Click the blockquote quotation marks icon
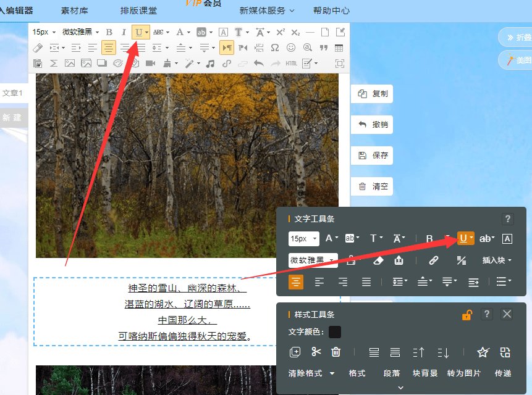Screen dimensions: 532x395 [323, 48]
